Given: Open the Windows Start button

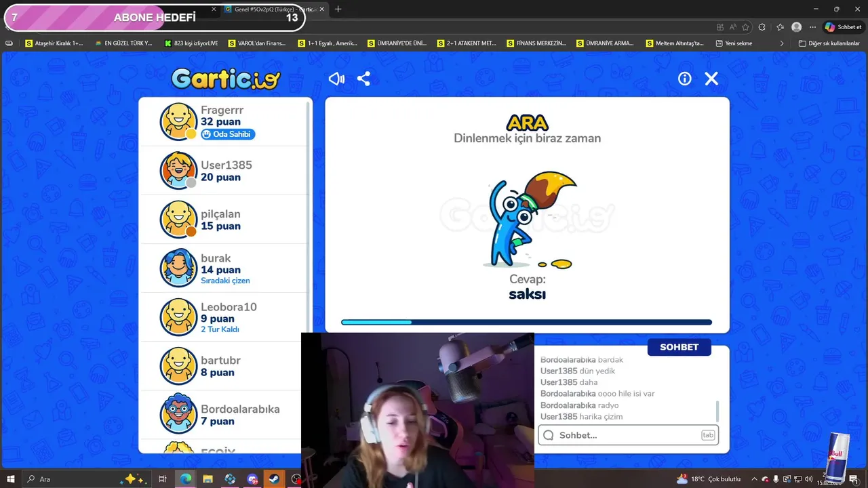Looking at the screenshot, I should coord(11,479).
